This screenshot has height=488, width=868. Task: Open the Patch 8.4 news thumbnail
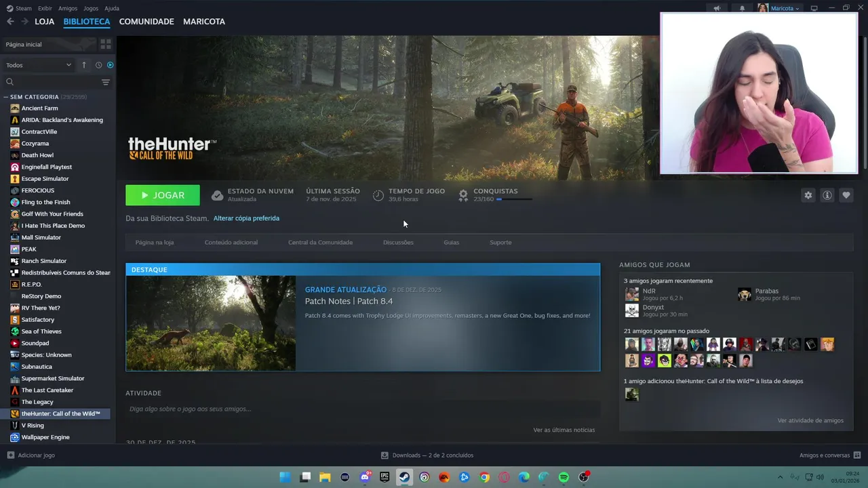click(211, 323)
